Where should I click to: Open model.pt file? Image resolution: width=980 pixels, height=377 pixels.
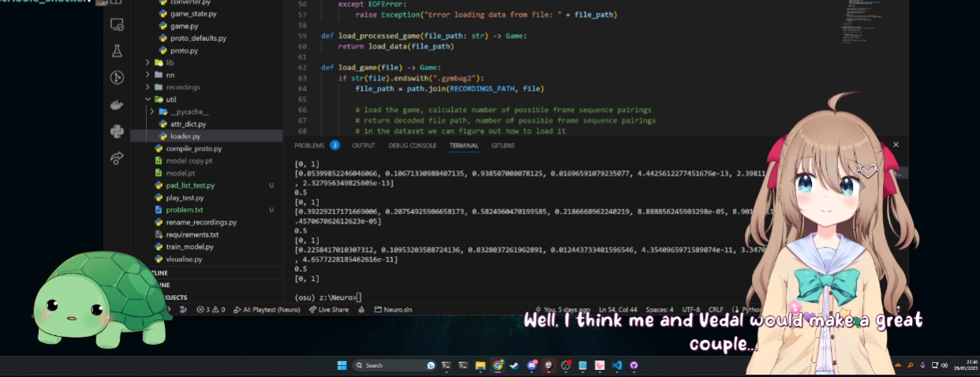[180, 173]
